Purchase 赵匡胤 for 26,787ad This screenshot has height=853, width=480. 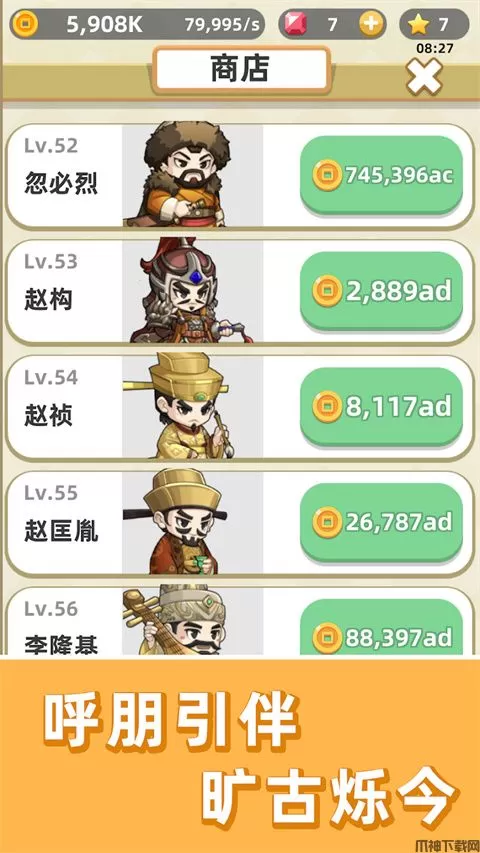point(381,523)
